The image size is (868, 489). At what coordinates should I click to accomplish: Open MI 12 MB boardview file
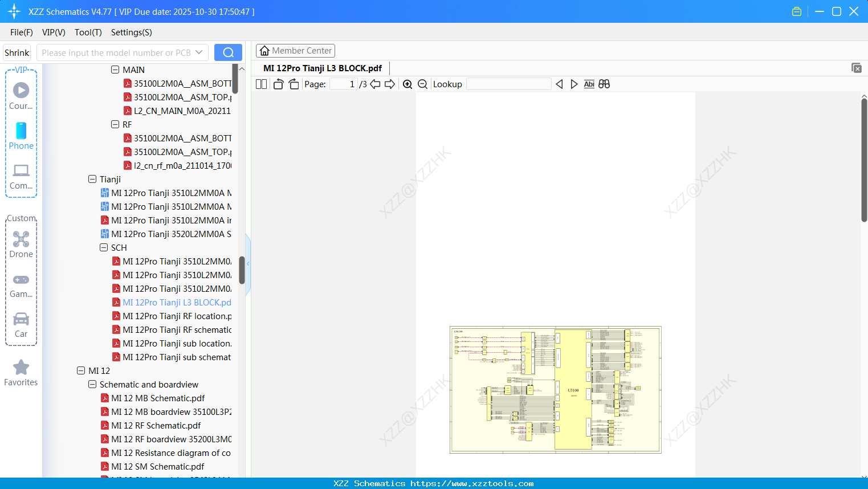(x=166, y=411)
